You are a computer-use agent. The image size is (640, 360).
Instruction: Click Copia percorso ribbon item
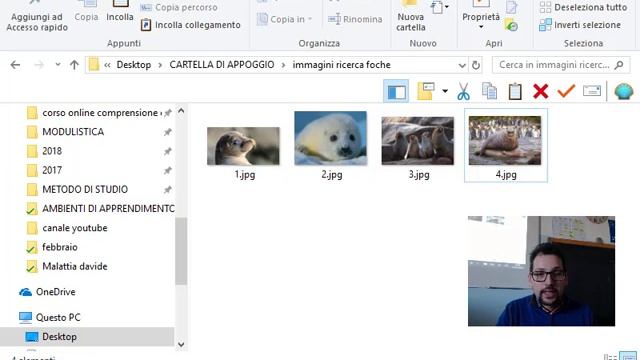click(179, 7)
